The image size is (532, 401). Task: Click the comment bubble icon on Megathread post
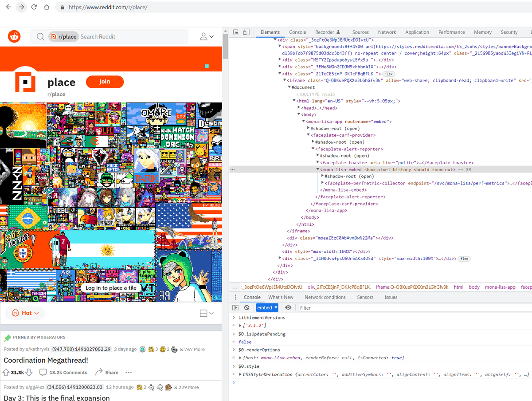(43, 372)
